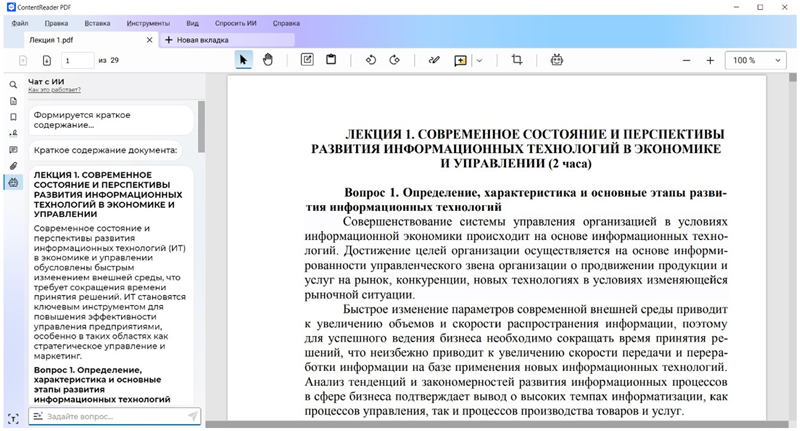Activate the arrow selection cursor tool
This screenshot has width=800, height=431.
point(243,60)
